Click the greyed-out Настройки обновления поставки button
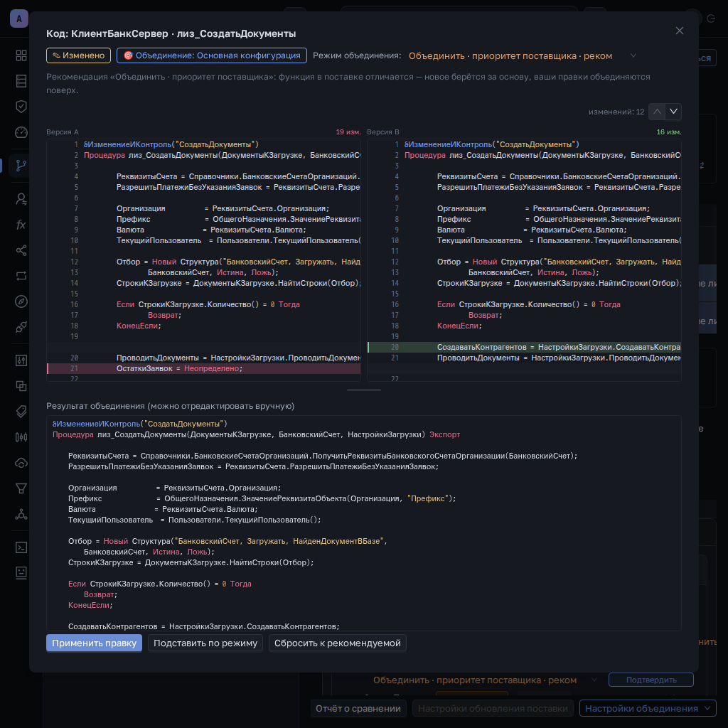The height and width of the screenshot is (728, 728). 493,709
